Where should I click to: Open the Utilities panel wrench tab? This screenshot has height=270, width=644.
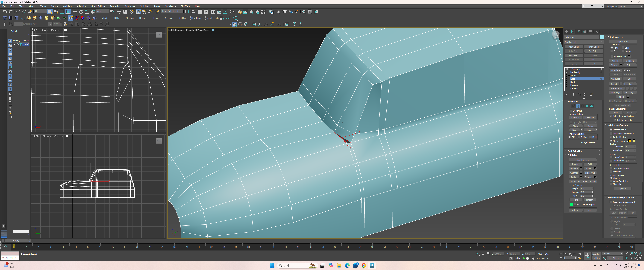point(597,31)
